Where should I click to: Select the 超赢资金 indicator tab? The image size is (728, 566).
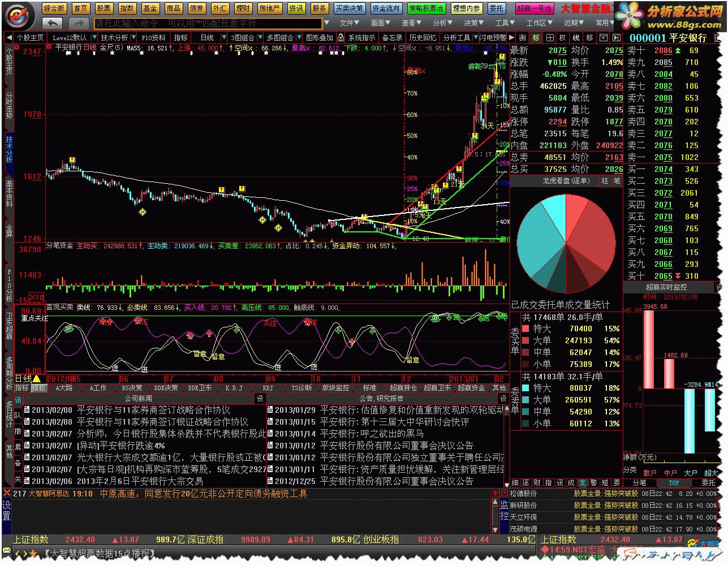(x=471, y=388)
